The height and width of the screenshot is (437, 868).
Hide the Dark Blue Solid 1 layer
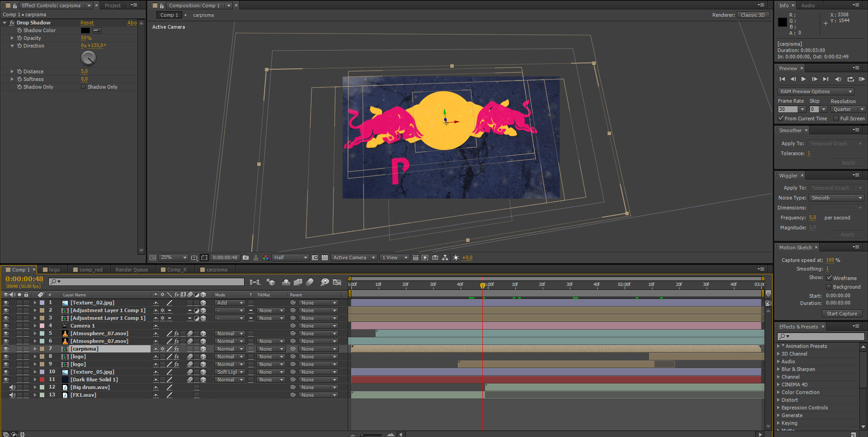coord(6,380)
